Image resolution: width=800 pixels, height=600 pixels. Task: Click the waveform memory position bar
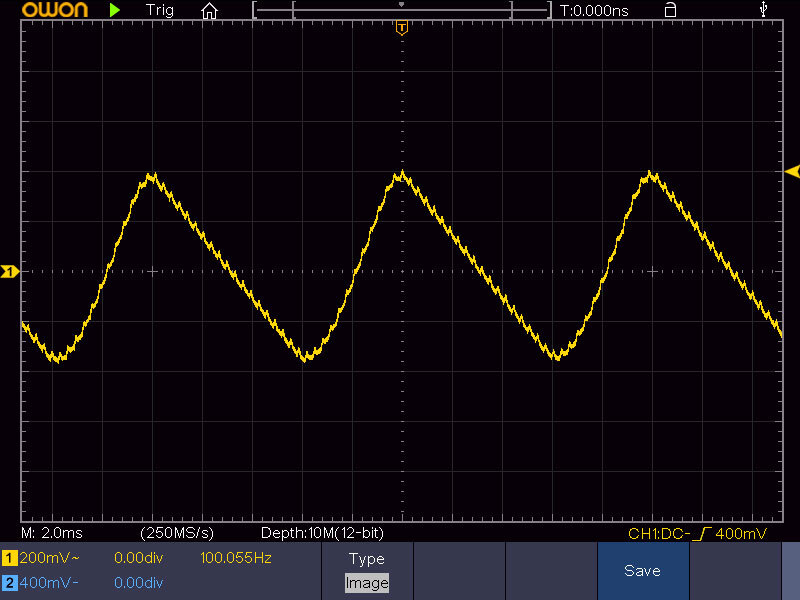(402, 10)
